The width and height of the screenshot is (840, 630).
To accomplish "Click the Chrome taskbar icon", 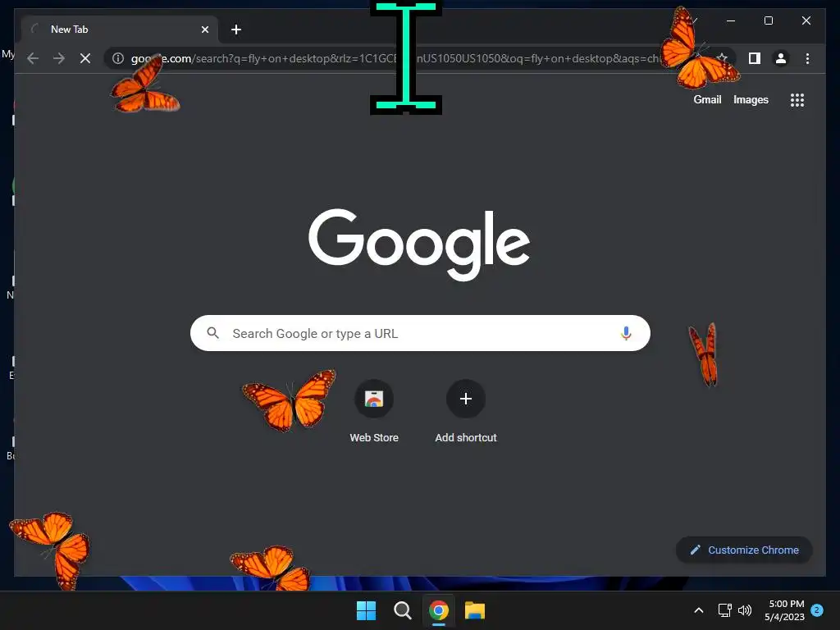I will coord(439,610).
